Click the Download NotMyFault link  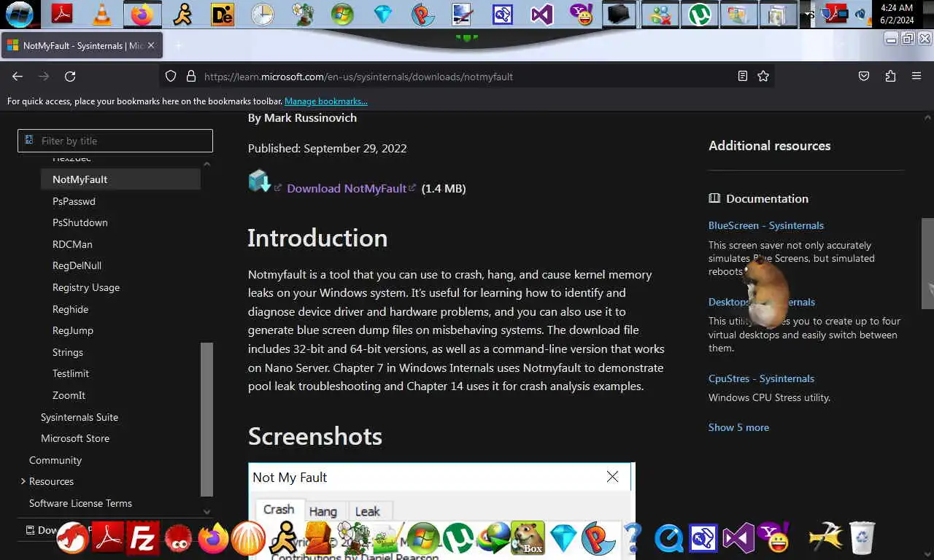[347, 188]
